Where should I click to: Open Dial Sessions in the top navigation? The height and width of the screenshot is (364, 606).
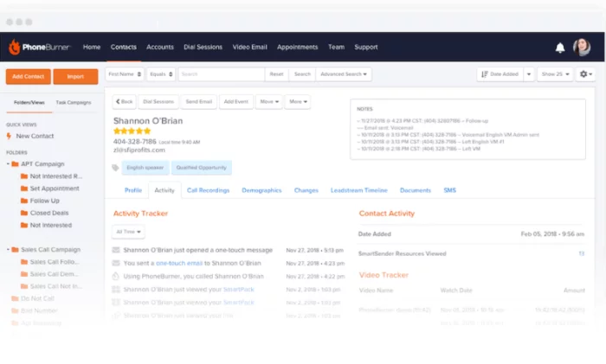[x=203, y=47]
